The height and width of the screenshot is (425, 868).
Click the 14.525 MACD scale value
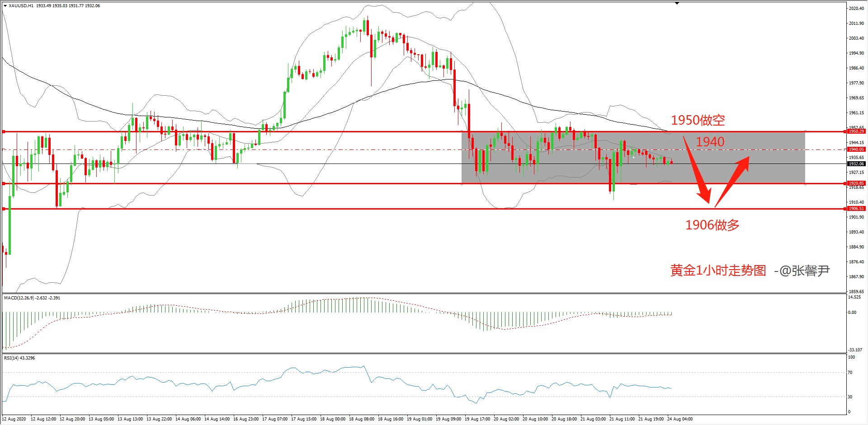[854, 297]
